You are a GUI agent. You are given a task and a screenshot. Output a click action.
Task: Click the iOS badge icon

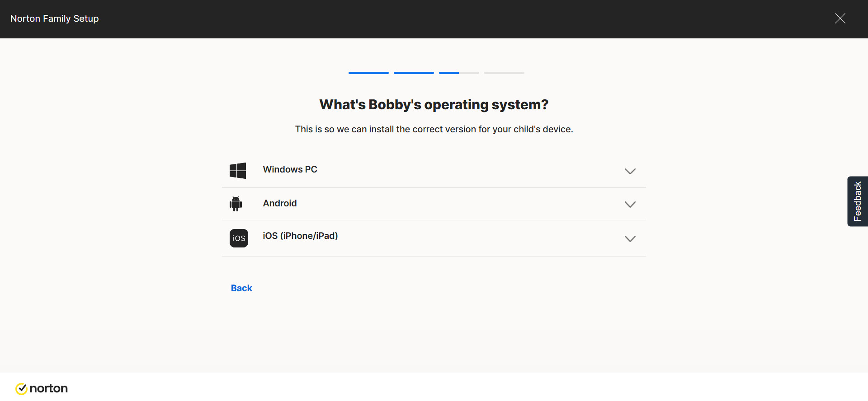[239, 238]
